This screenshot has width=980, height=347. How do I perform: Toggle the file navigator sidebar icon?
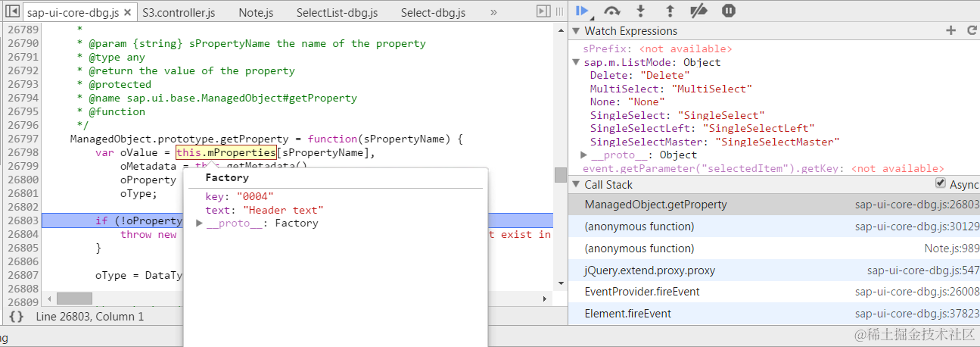click(11, 11)
